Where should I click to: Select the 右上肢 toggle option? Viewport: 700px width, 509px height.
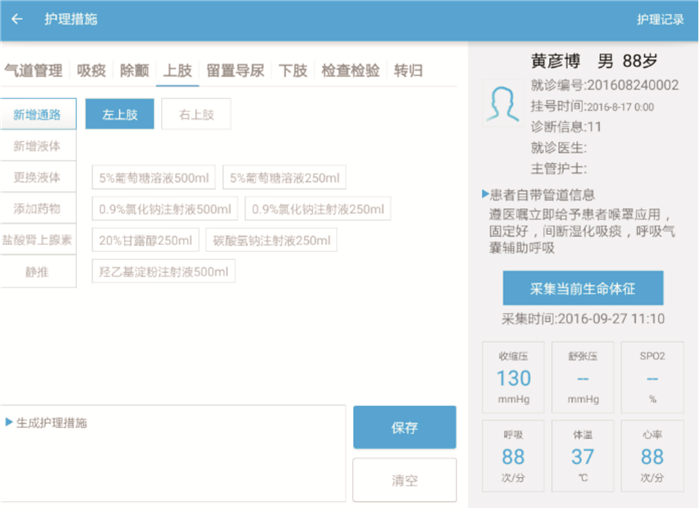(x=196, y=115)
